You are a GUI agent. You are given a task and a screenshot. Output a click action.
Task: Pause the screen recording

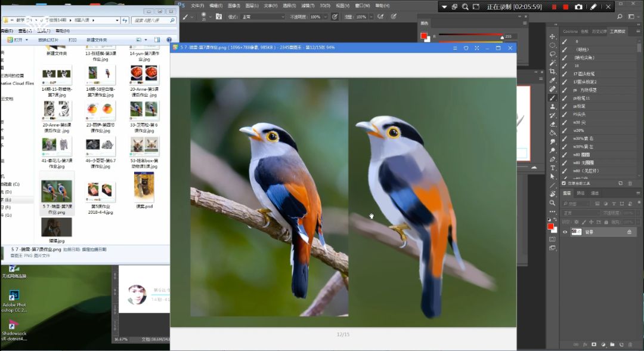click(x=554, y=7)
